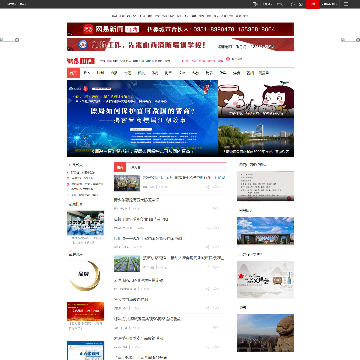Click the share icon on the crowd photo article row
The image size is (360, 360).
click(208, 187)
